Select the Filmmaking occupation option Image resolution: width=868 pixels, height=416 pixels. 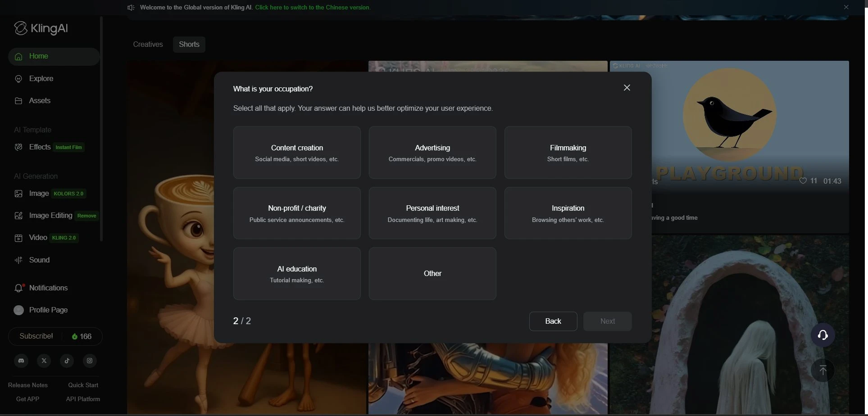click(x=568, y=153)
